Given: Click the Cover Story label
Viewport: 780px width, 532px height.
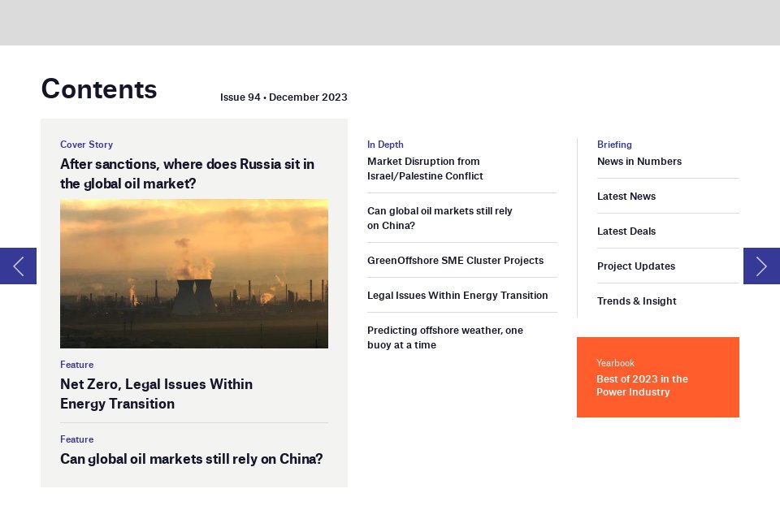Looking at the screenshot, I should 87,145.
